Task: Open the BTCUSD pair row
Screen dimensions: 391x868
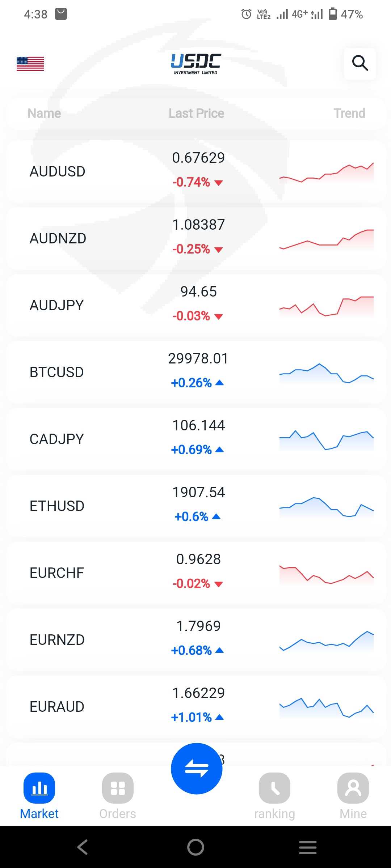Action: tap(57, 372)
